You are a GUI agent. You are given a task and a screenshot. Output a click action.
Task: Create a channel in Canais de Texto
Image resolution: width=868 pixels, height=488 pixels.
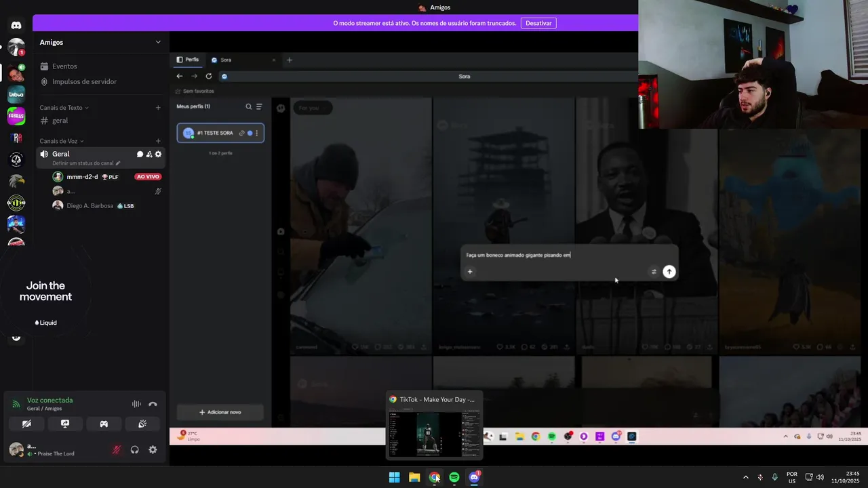coord(158,108)
